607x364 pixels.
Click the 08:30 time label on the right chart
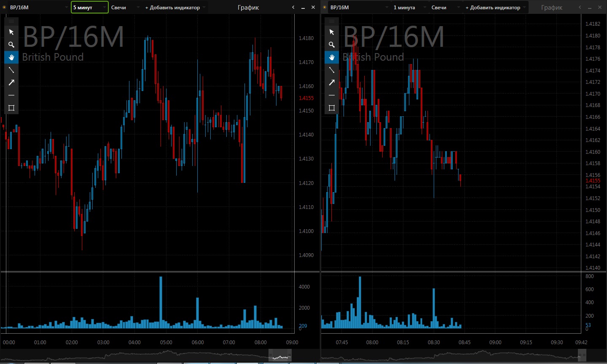(434, 343)
